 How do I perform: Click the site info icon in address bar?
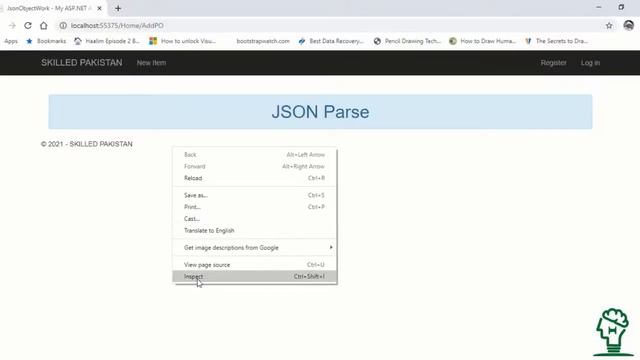pos(63,26)
